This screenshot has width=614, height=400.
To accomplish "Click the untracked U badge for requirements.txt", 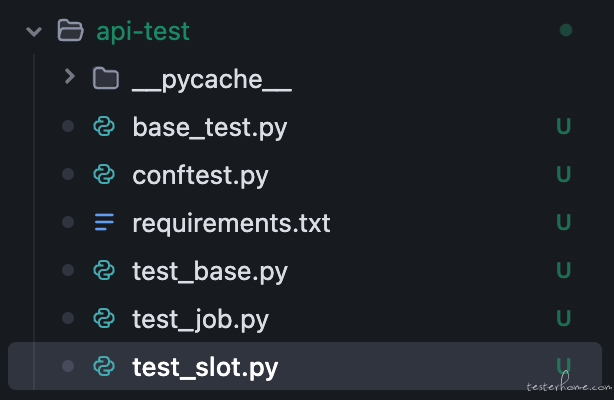I will coord(564,222).
